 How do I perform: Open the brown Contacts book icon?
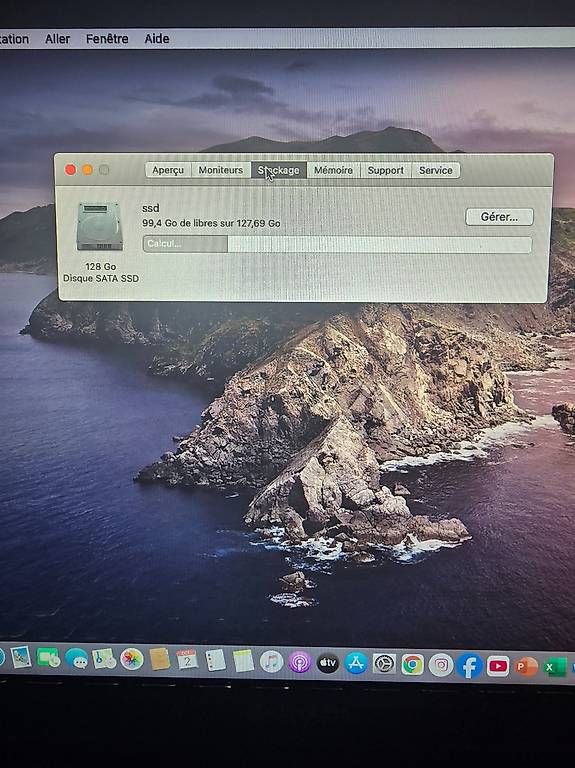pyautogui.click(x=160, y=660)
